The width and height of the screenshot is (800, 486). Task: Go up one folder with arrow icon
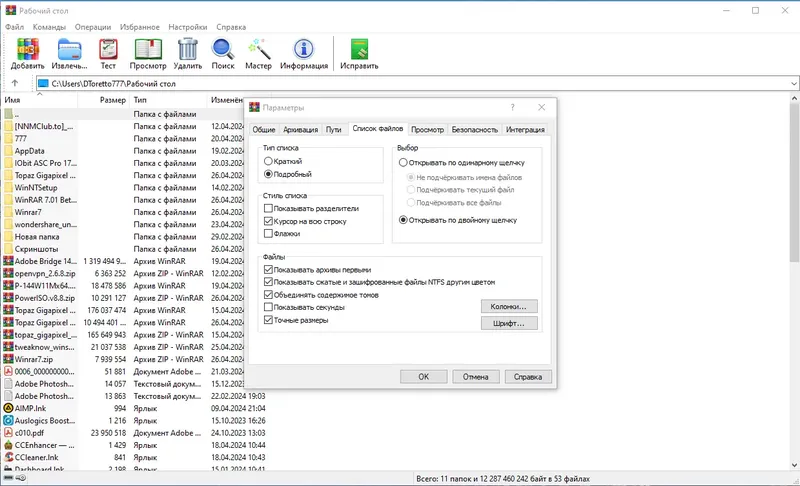pos(14,83)
